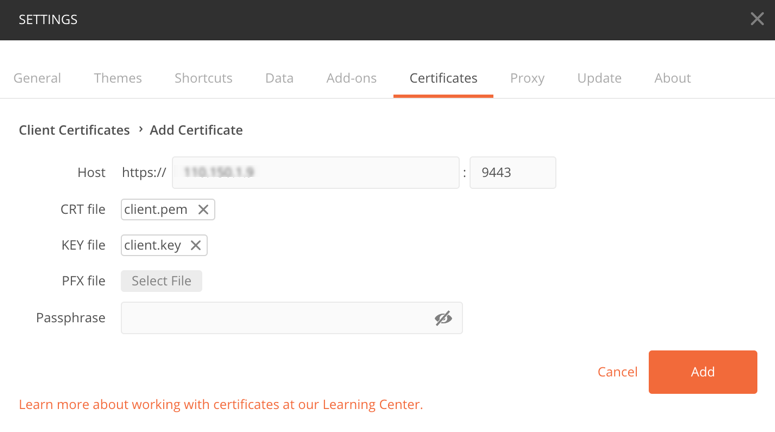
Task: Cancel adding the certificate
Action: coord(617,372)
